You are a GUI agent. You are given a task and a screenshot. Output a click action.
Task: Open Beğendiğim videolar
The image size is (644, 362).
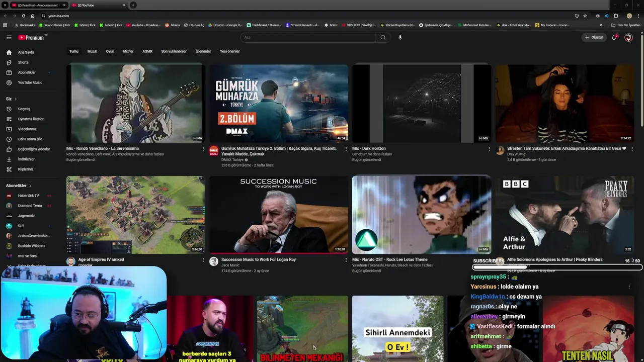click(x=28, y=149)
